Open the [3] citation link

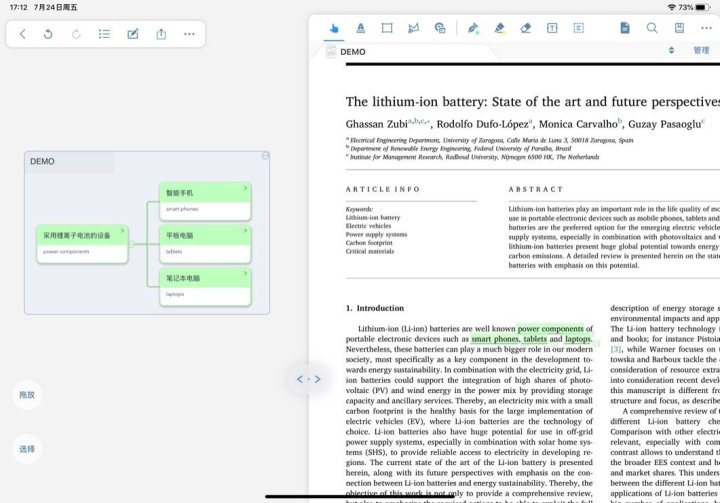point(615,349)
